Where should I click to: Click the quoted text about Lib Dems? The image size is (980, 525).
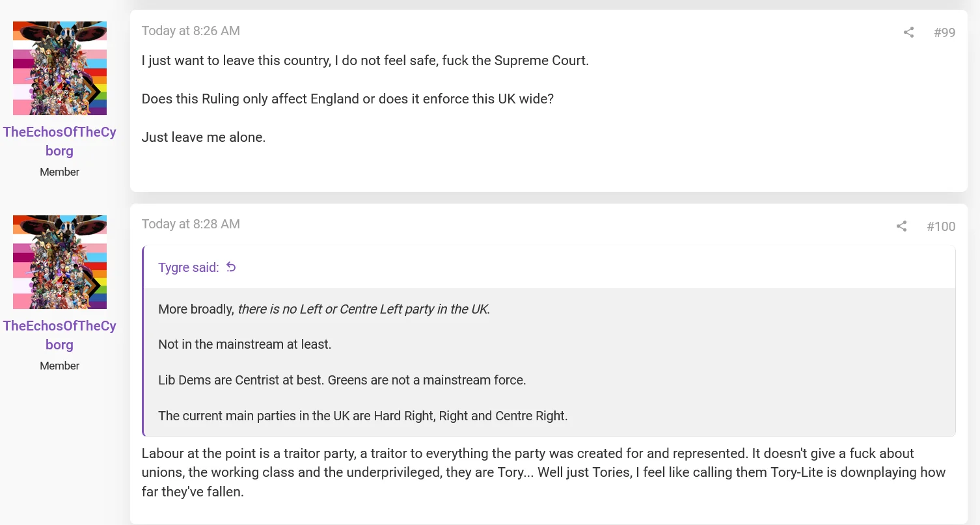342,380
